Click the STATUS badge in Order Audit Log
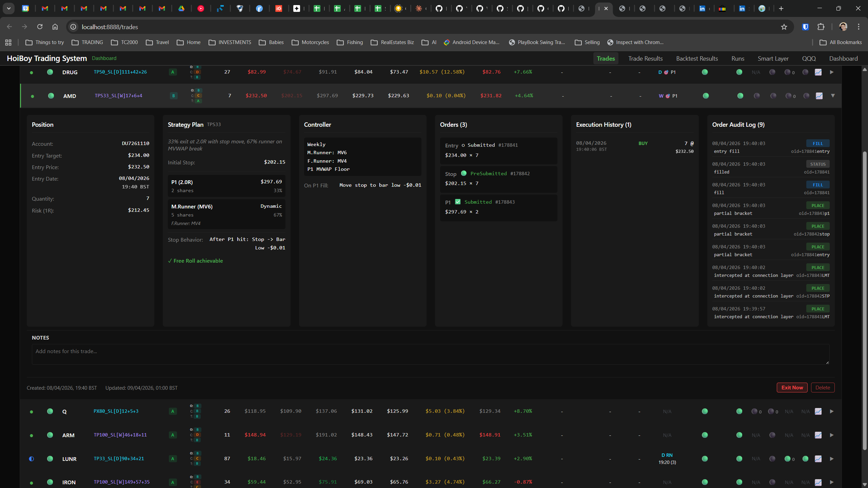This screenshot has width=868, height=488. click(x=818, y=164)
